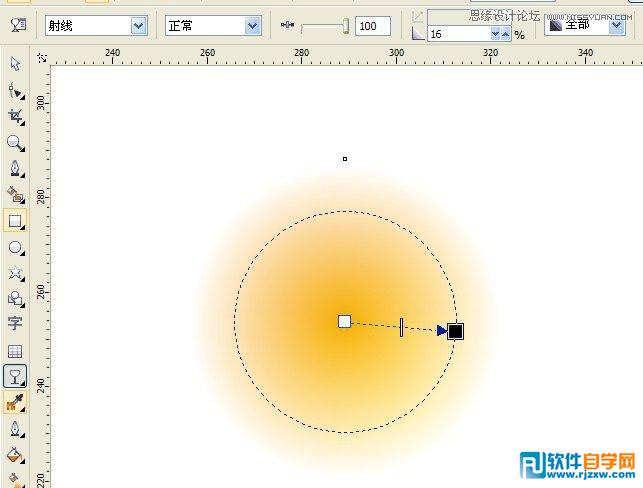Image resolution: width=643 pixels, height=488 pixels.
Task: Select the Shape node-editing tool
Action: coord(16,91)
